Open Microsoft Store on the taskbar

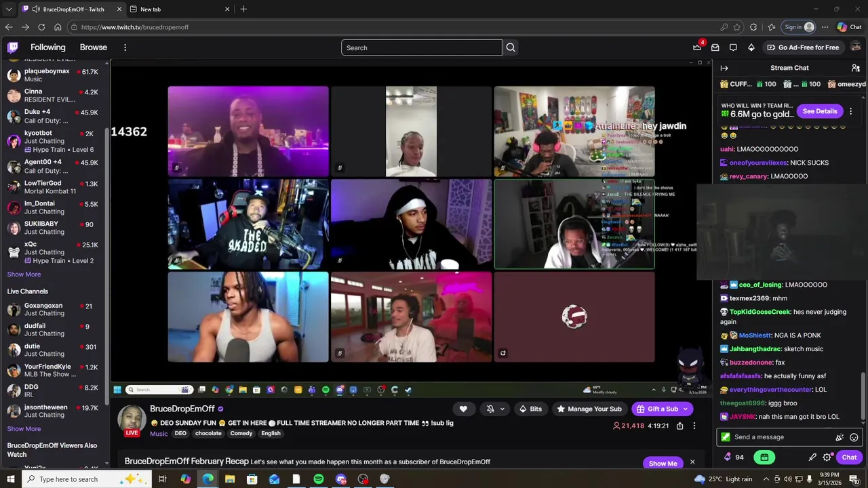[x=252, y=479]
